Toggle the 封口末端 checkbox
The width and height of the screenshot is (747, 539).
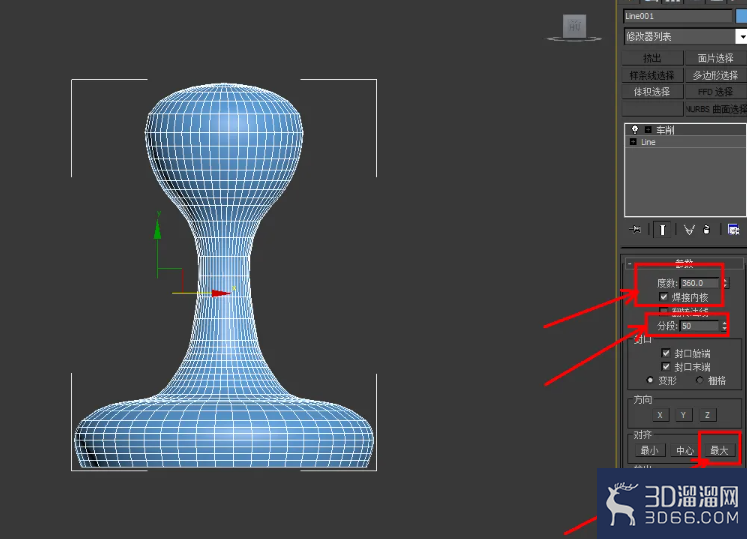(x=666, y=366)
